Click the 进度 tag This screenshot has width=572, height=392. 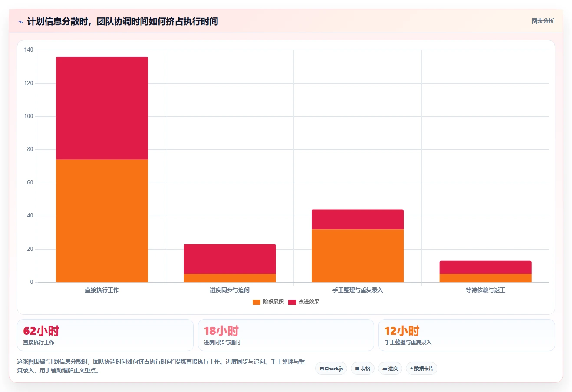390,369
